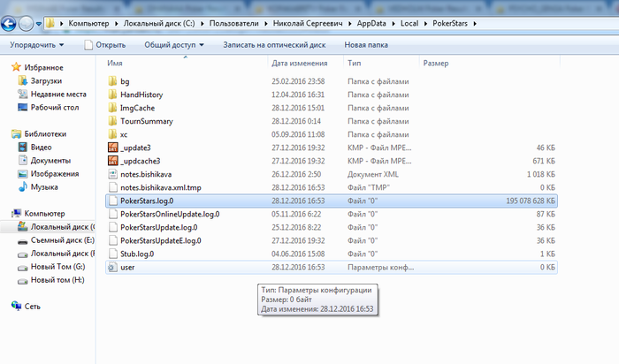Image resolution: width=619 pixels, height=364 pixels.
Task: Select Локальный диск (C:) breadcrumb segment
Action: pyautogui.click(x=159, y=23)
